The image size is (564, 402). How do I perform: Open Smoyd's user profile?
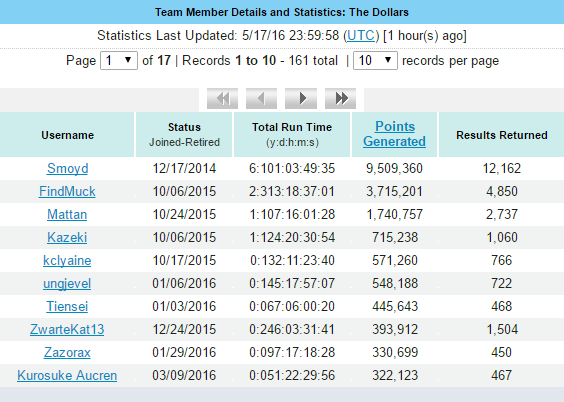pos(68,169)
